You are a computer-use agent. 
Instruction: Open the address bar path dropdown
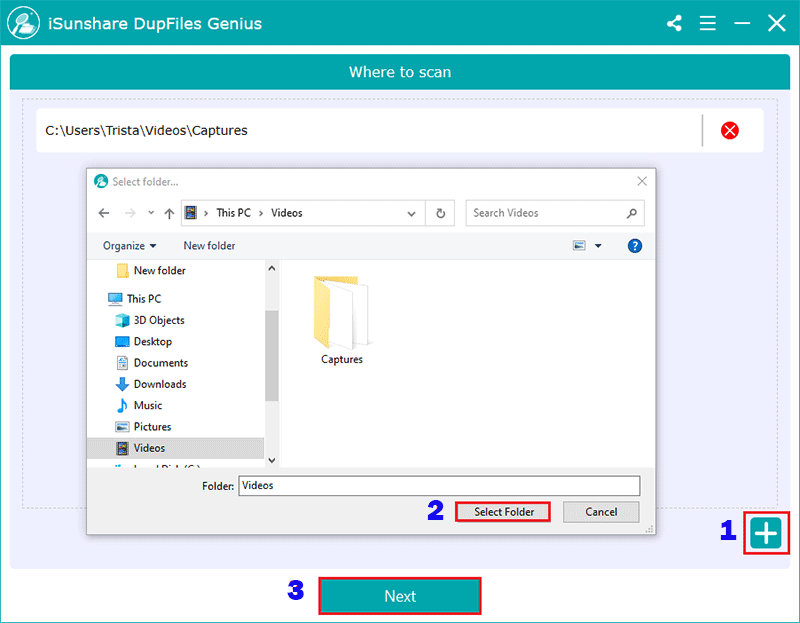(411, 213)
